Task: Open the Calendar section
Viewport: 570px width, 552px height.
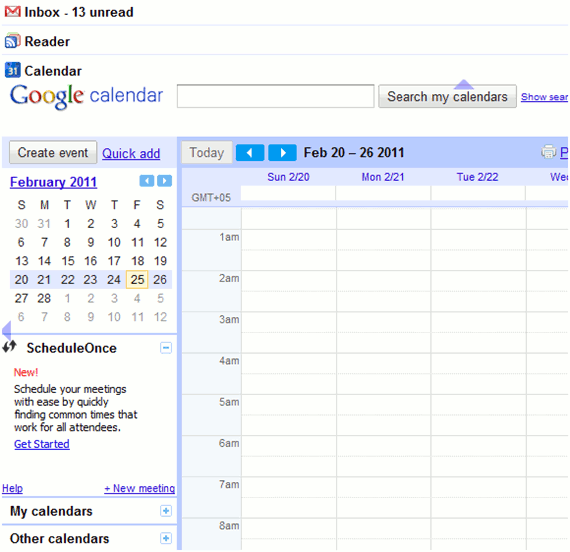Action: pos(53,71)
